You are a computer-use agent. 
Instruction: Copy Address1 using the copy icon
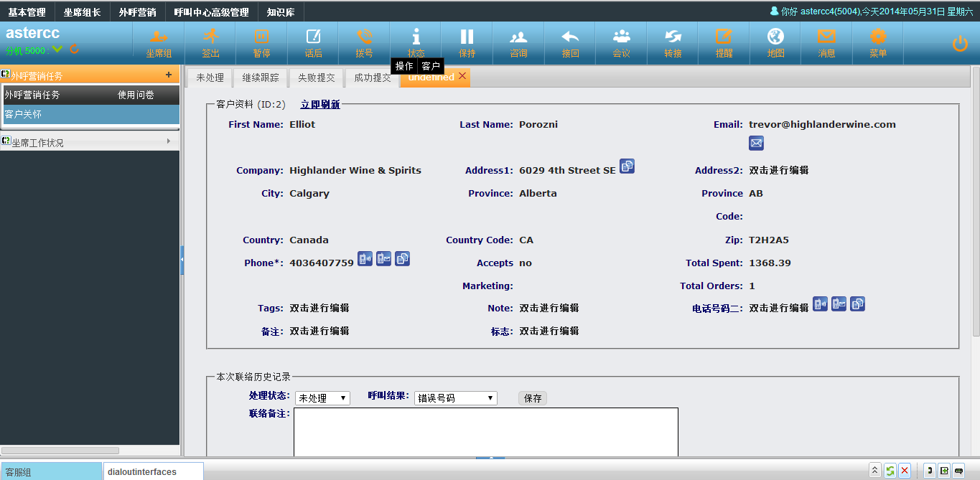(627, 166)
